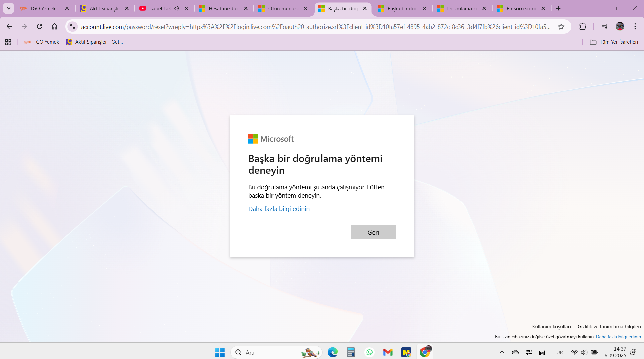Switch to Oturumunuzu tab

[x=282, y=9]
